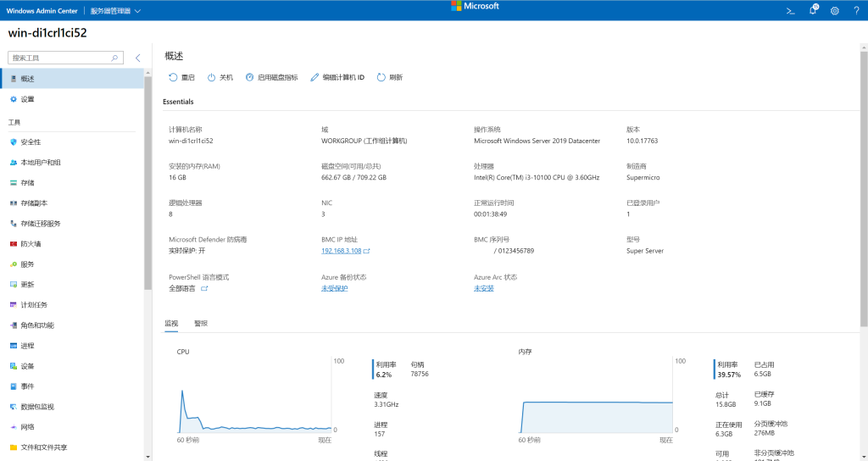Click the 未安装 Azure Arc link

point(484,288)
